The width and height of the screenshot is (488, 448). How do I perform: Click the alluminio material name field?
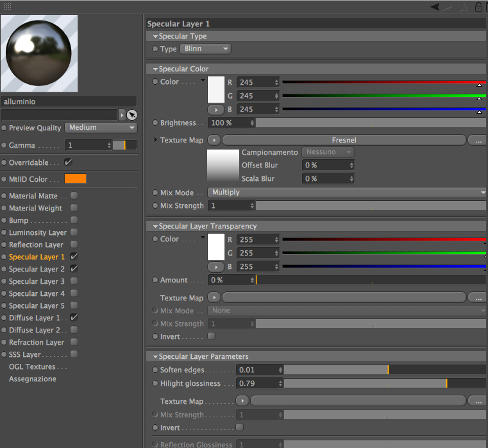point(69,101)
